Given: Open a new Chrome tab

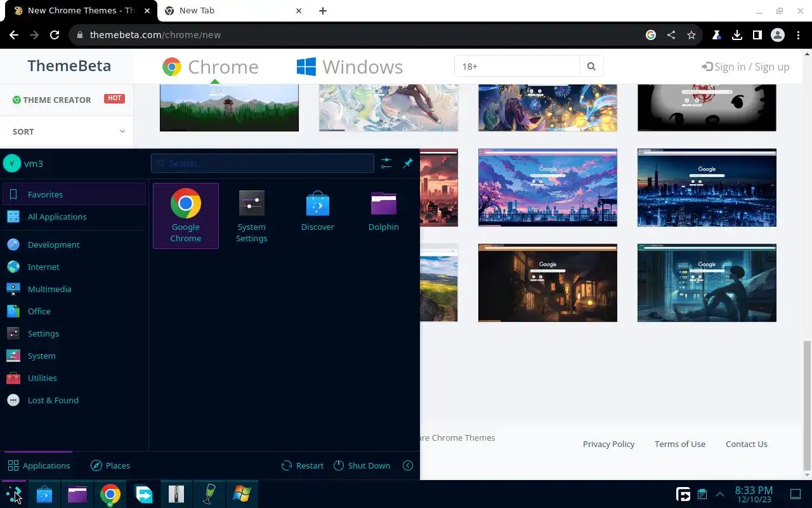Looking at the screenshot, I should [323, 11].
